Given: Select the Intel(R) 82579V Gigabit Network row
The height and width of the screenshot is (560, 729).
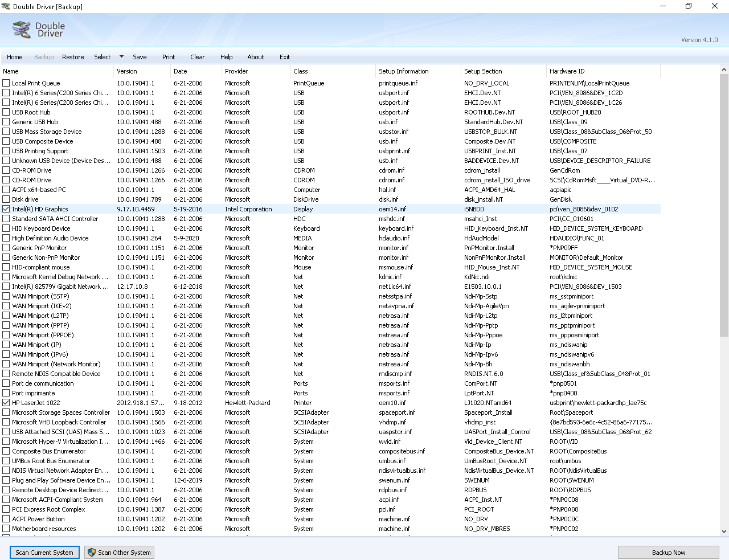Looking at the screenshot, I should point(56,287).
